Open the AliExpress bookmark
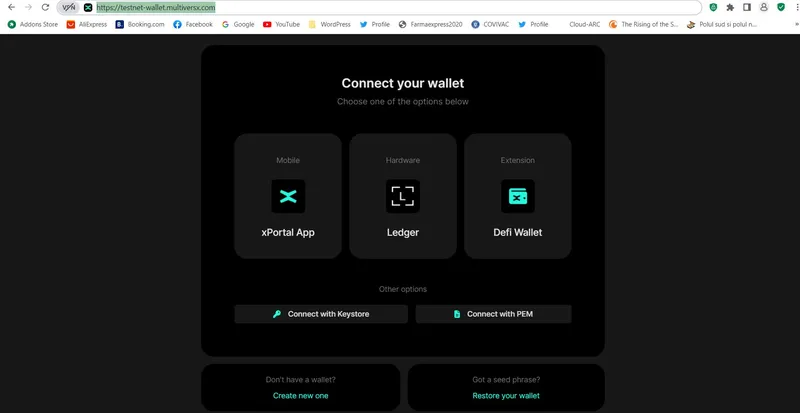This screenshot has width=800, height=413. point(87,24)
